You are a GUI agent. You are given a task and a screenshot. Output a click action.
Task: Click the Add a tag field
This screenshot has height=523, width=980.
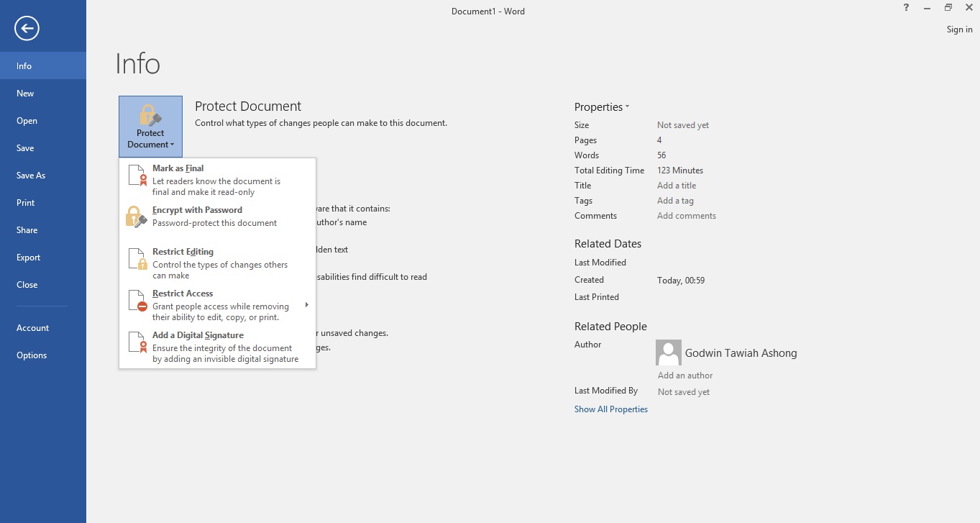[675, 200]
